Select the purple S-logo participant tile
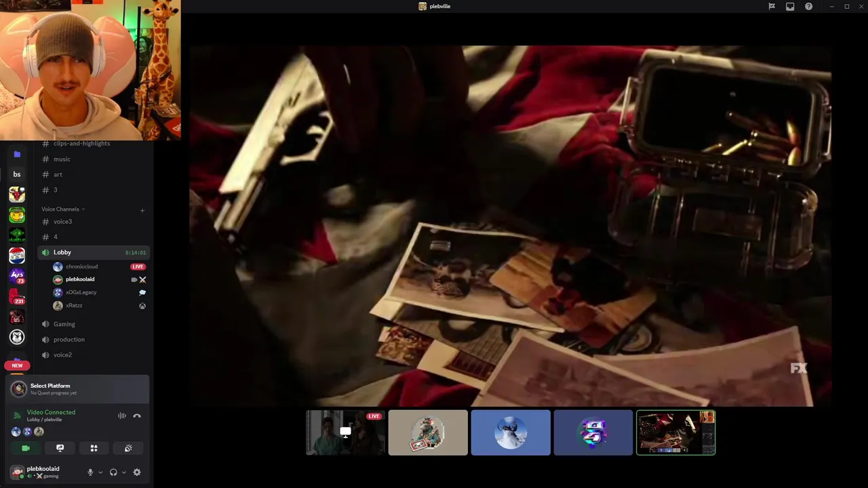The width and height of the screenshot is (868, 488). coord(593,432)
